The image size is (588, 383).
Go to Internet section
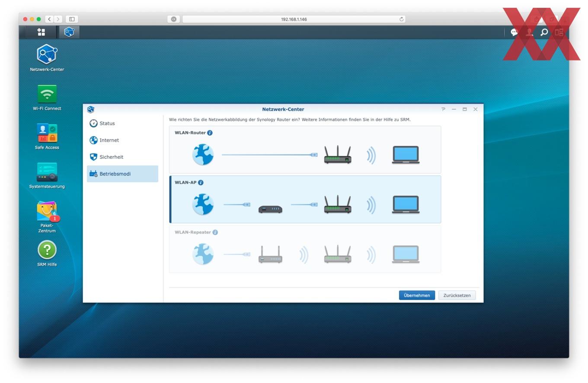122,140
